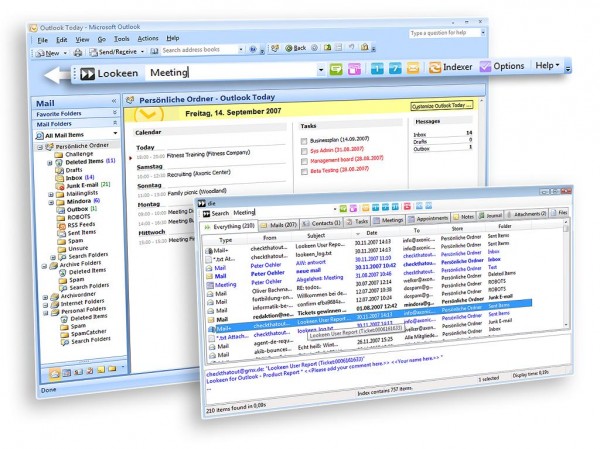600x449 pixels.
Task: Click Send/Receive in Outlook toolbar
Action: (x=113, y=52)
